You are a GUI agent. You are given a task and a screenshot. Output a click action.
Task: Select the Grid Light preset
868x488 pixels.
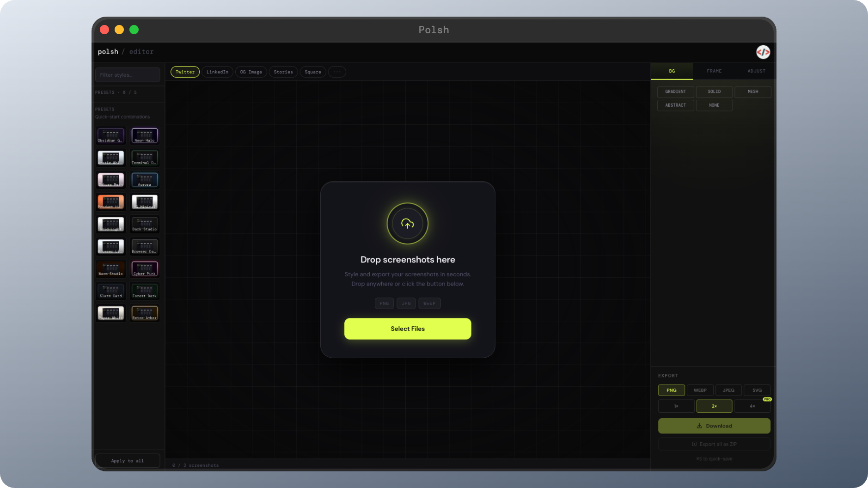(x=110, y=224)
